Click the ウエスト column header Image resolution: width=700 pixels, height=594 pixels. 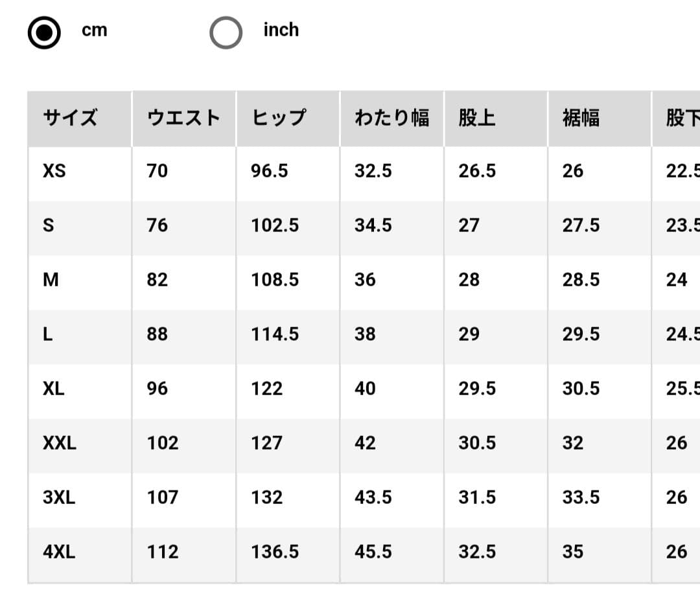pyautogui.click(x=183, y=119)
